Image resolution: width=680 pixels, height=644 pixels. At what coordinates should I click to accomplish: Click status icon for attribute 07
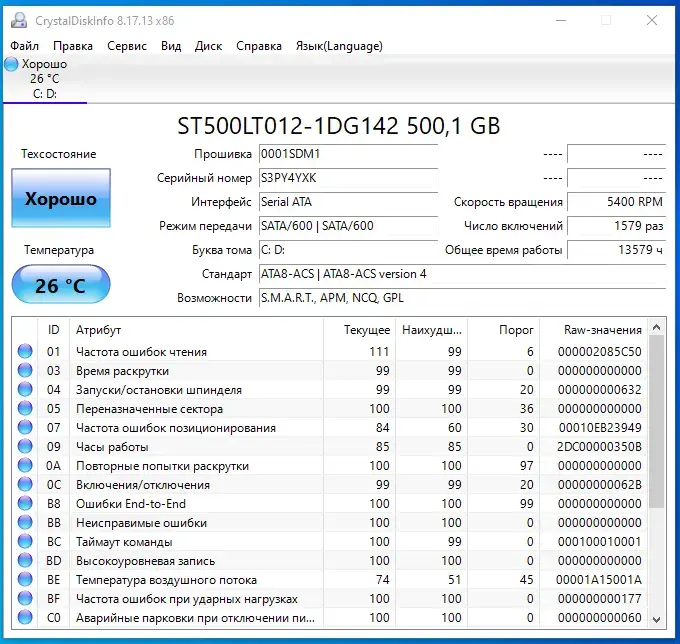(x=25, y=428)
